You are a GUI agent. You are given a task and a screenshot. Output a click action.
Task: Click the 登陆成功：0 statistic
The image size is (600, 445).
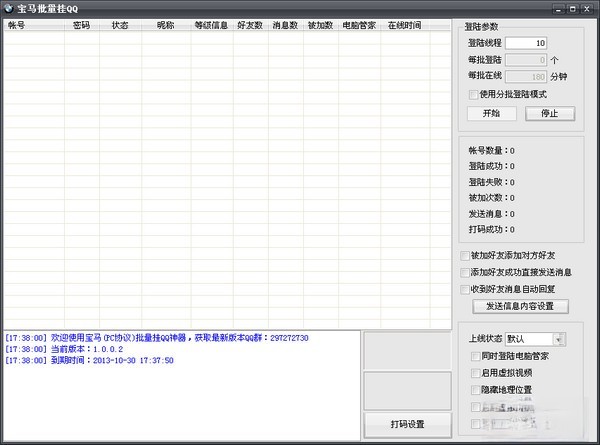click(x=492, y=166)
